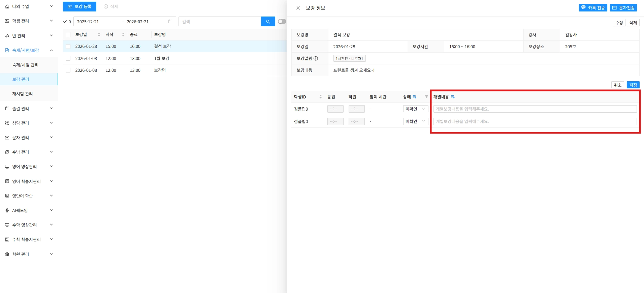Image resolution: width=644 pixels, height=293 pixels.
Task: Click the info icon beside 보강알림
Action: click(316, 58)
